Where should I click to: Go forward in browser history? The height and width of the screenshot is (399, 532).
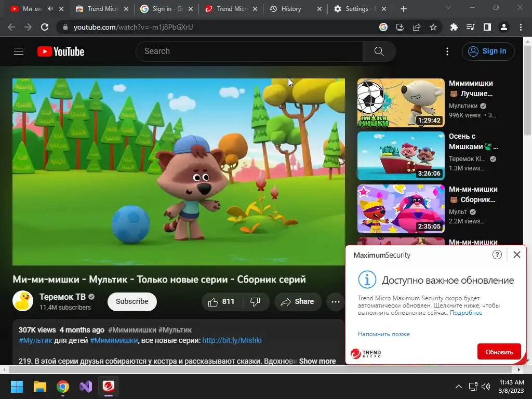28,27
